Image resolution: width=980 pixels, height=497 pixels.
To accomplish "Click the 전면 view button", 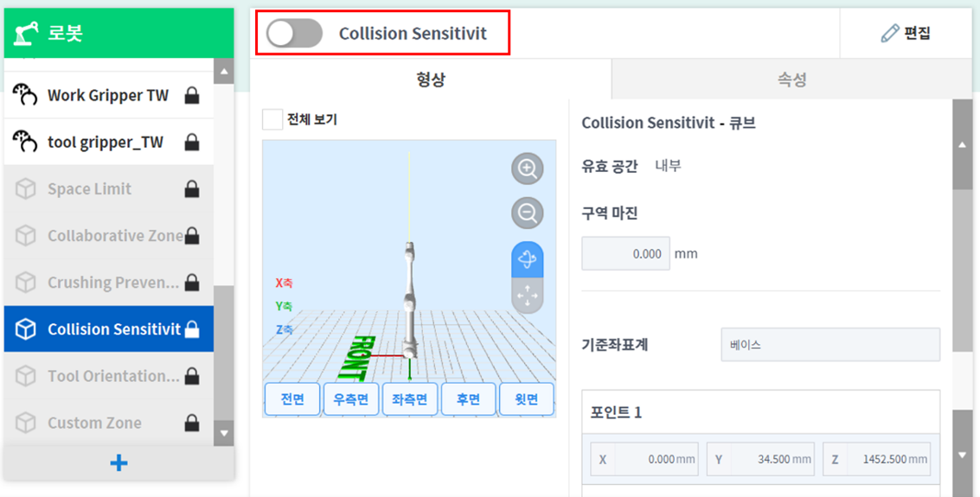I will 292,399.
